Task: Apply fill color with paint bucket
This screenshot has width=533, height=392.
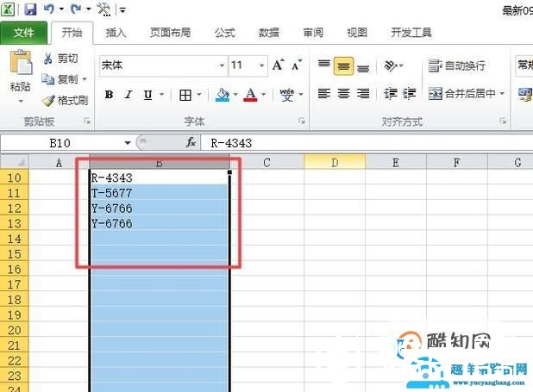Action: 223,95
